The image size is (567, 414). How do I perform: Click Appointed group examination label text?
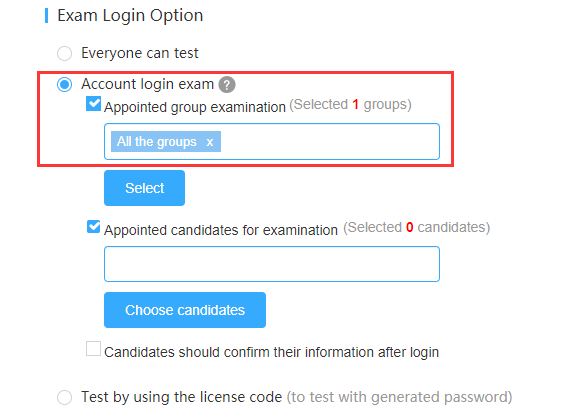(x=195, y=107)
